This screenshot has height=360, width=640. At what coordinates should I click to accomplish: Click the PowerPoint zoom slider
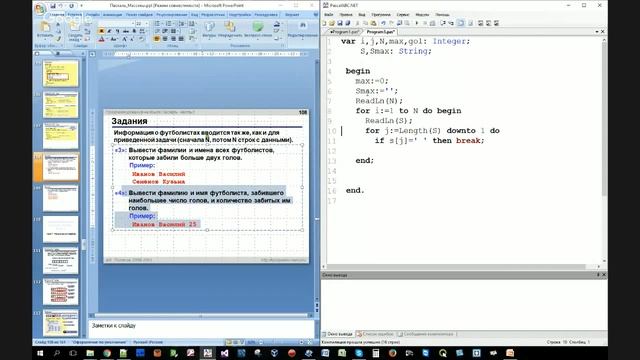pos(281,342)
